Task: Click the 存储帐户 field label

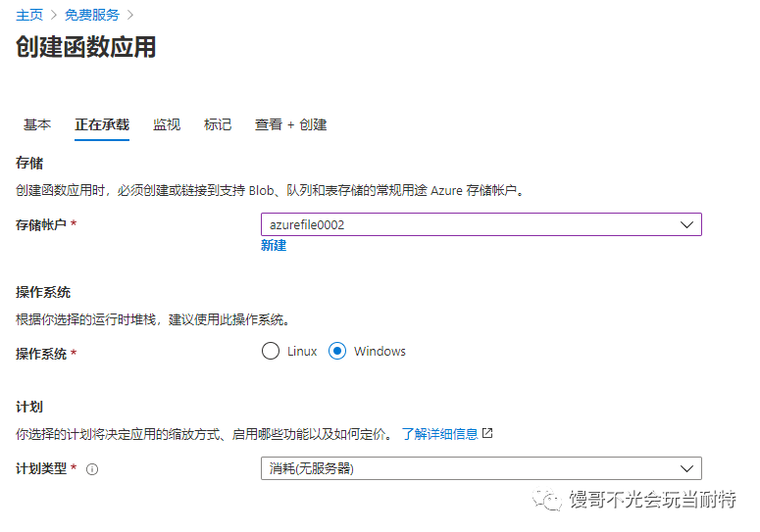Action: (41, 225)
